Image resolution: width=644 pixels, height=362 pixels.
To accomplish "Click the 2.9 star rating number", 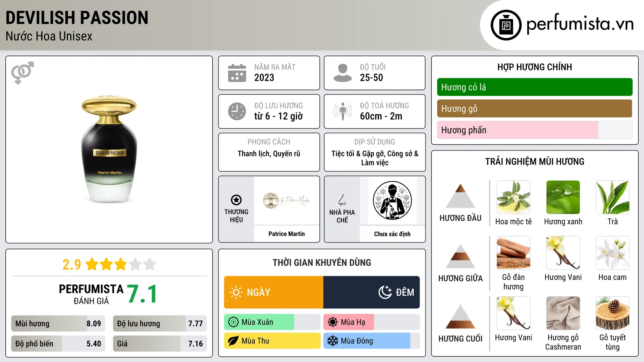I will point(72,265).
